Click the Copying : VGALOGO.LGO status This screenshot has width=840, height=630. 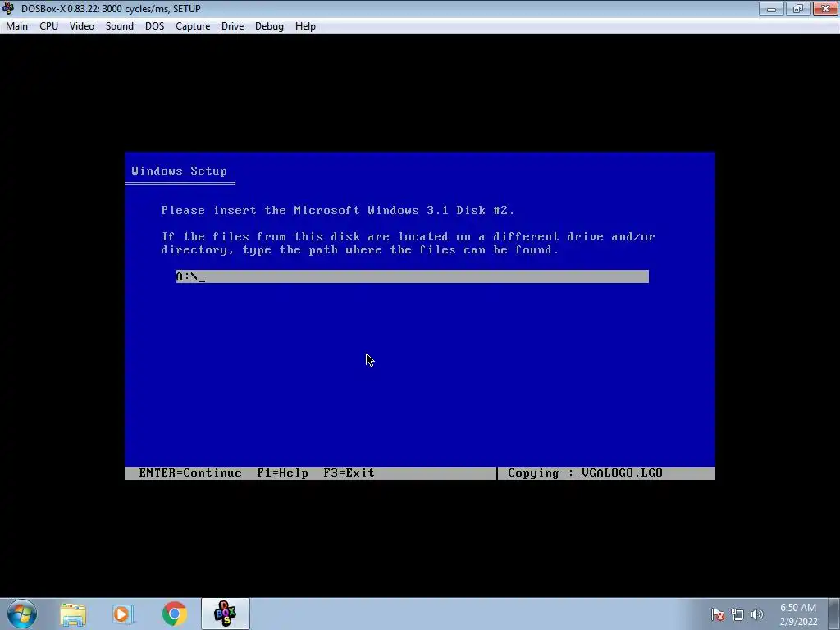585,473
